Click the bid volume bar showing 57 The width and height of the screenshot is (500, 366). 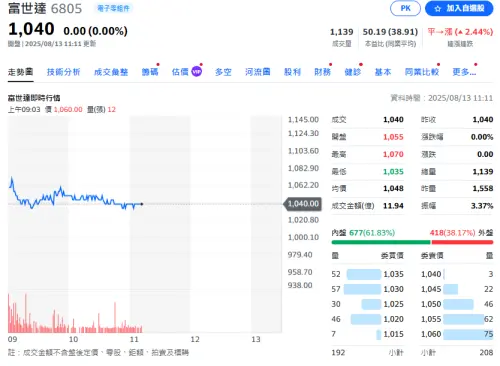pos(362,289)
